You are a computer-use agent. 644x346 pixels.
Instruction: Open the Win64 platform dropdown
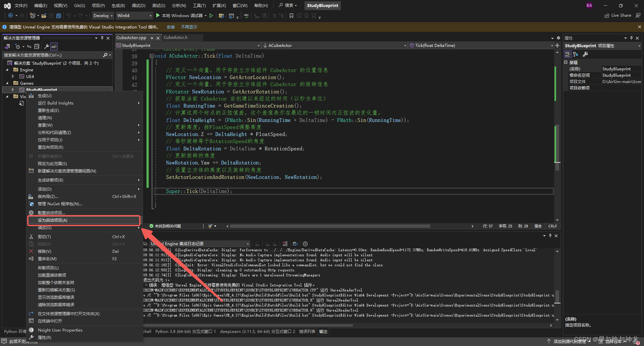[134, 15]
